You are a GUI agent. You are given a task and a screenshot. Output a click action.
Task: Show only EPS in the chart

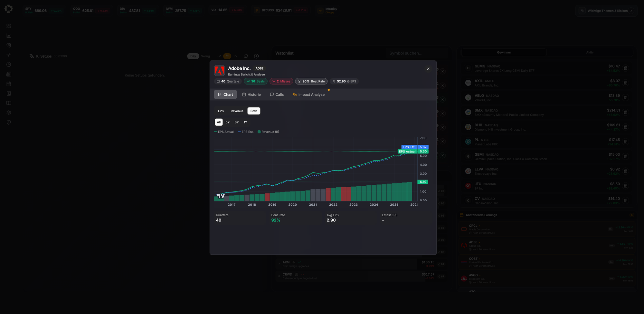pos(221,111)
